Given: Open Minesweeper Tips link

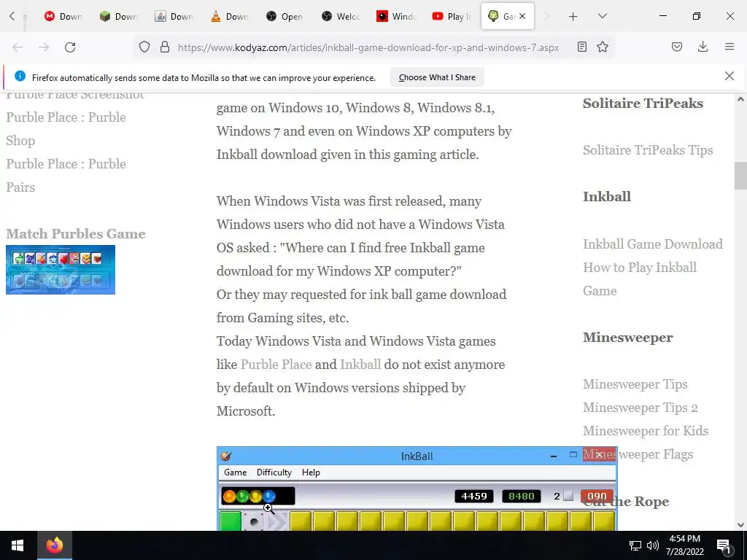Looking at the screenshot, I should click(x=635, y=384).
